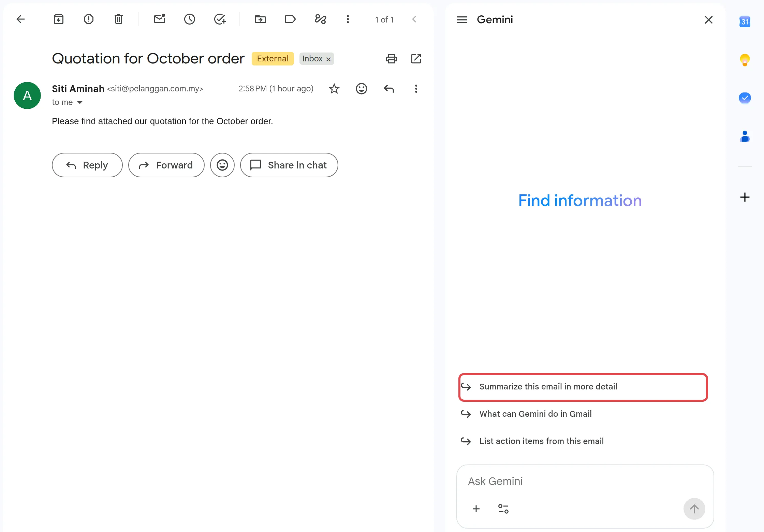Open Google Calendar in the side panel
Screen dimensions: 764x532
click(x=745, y=22)
